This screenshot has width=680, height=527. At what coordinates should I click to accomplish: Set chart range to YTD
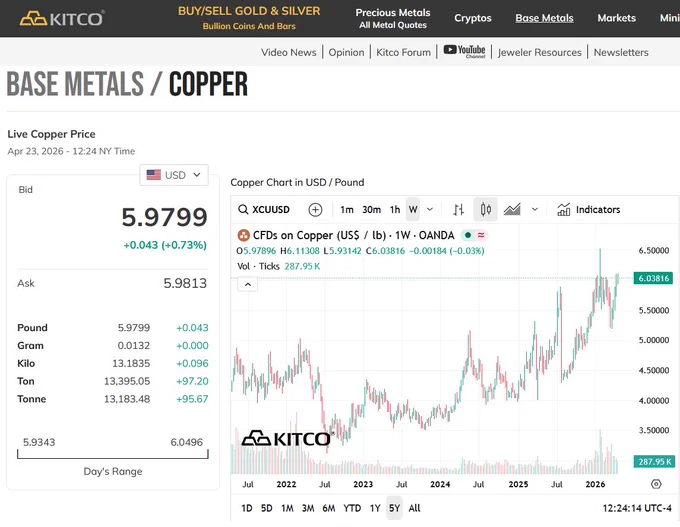point(352,508)
